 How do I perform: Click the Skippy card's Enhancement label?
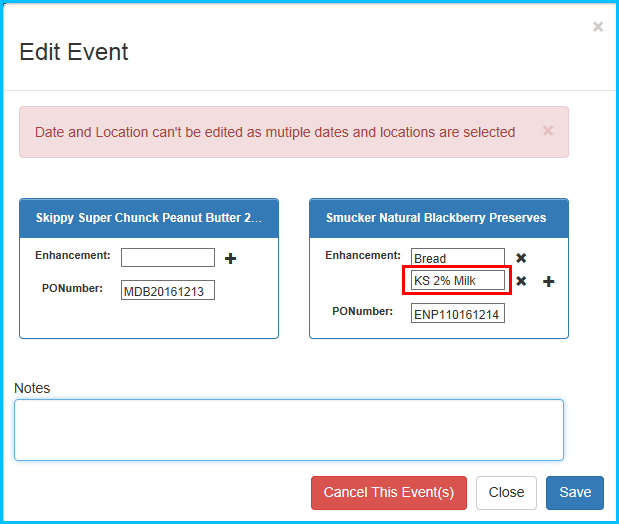click(x=73, y=255)
